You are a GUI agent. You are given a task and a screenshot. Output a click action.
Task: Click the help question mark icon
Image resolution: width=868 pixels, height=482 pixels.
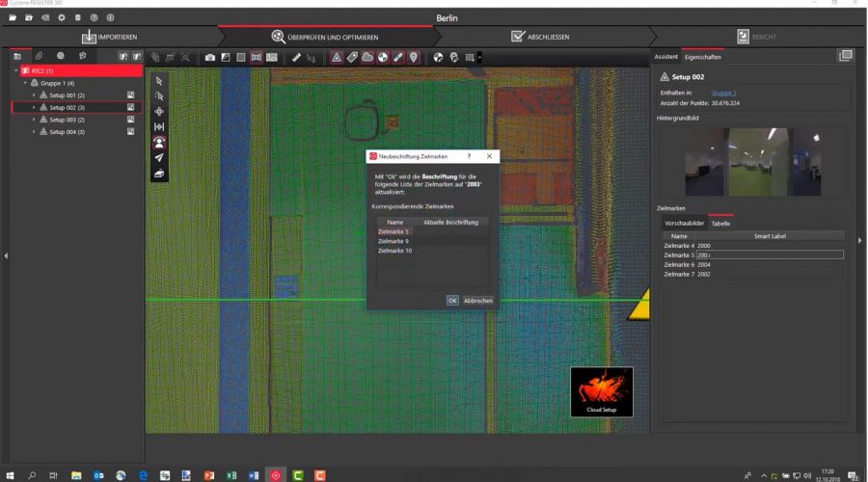(95, 17)
